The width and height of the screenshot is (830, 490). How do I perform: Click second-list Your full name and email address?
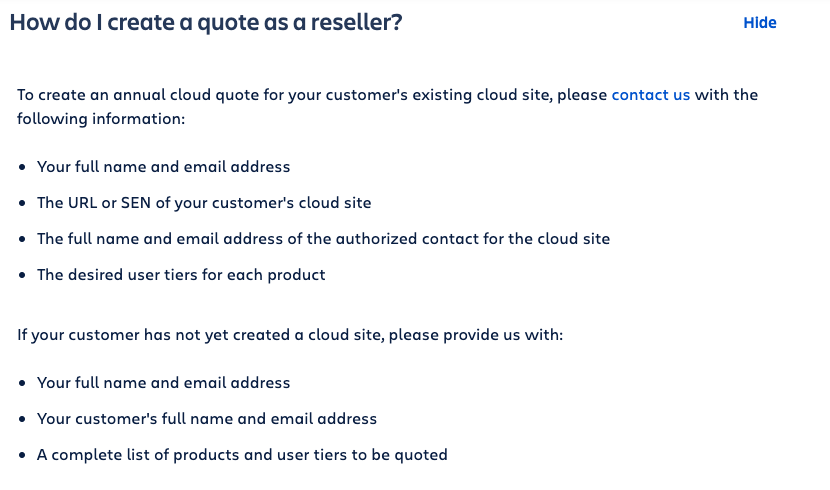pyautogui.click(x=164, y=383)
